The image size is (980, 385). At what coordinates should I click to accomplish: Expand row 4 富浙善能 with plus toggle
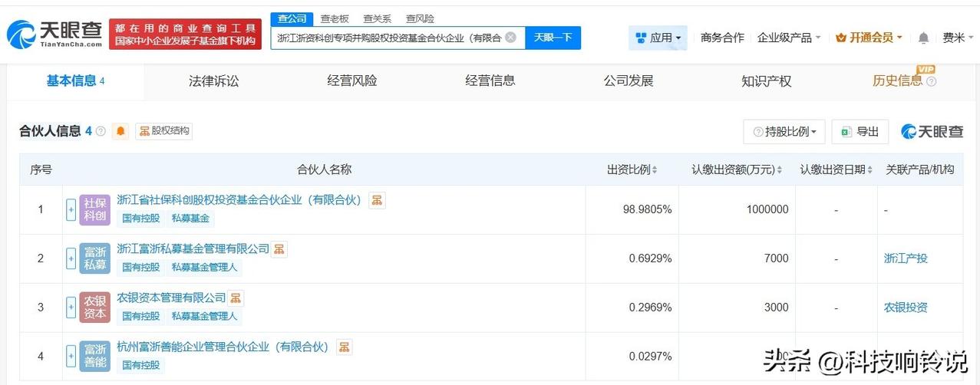point(71,356)
